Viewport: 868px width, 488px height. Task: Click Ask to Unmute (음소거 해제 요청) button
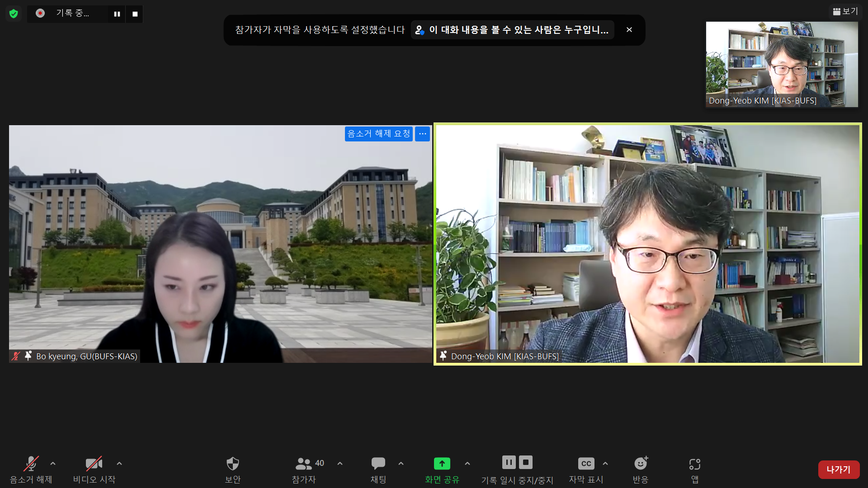tap(378, 134)
